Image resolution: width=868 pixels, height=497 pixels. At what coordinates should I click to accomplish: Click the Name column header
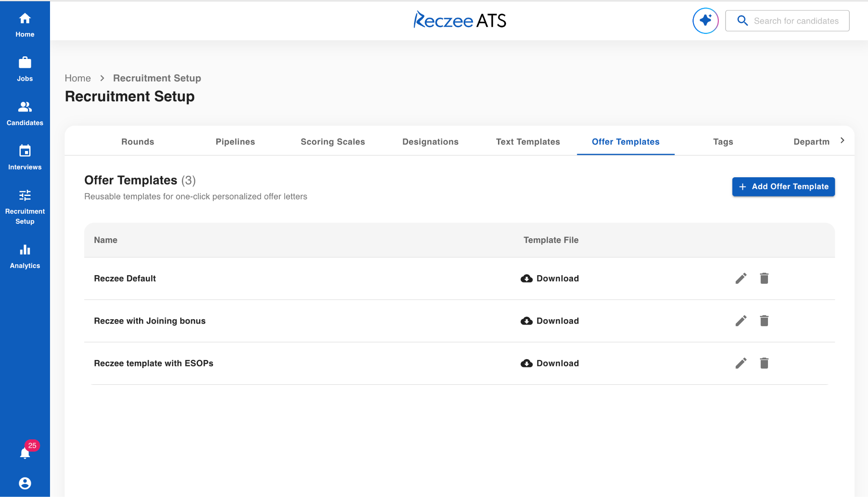[x=106, y=240]
